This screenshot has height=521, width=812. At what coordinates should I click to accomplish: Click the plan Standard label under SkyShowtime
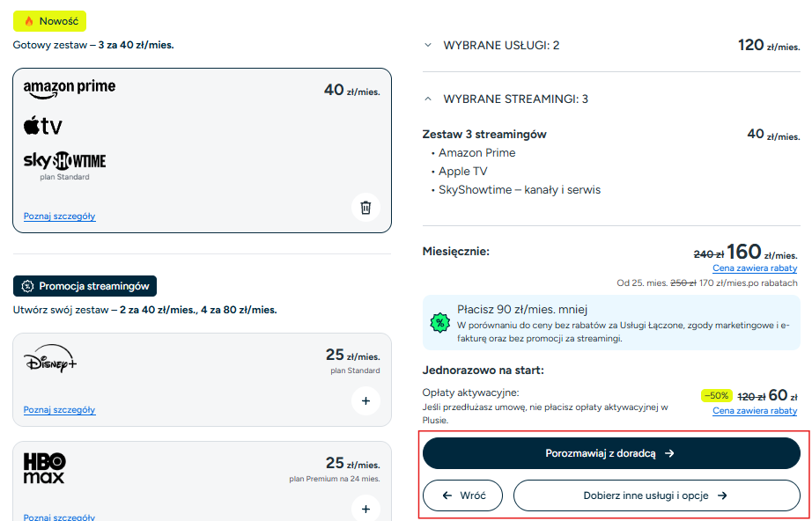pyautogui.click(x=65, y=177)
